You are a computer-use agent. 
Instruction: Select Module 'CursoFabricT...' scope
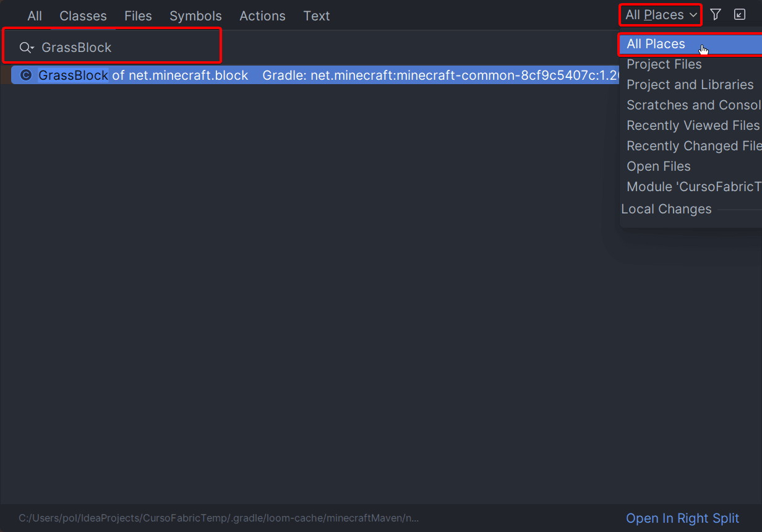690,187
